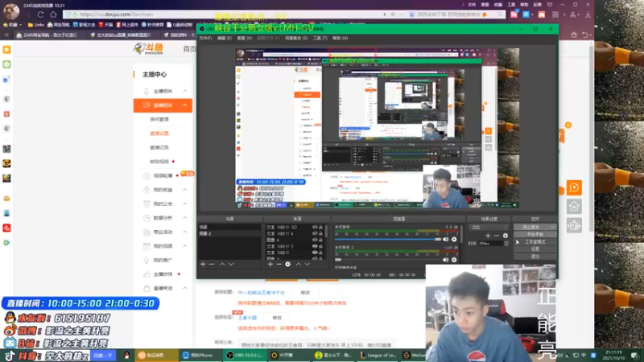Remove the selected scene with the minus icon
This screenshot has width=644, height=362.
212,265
